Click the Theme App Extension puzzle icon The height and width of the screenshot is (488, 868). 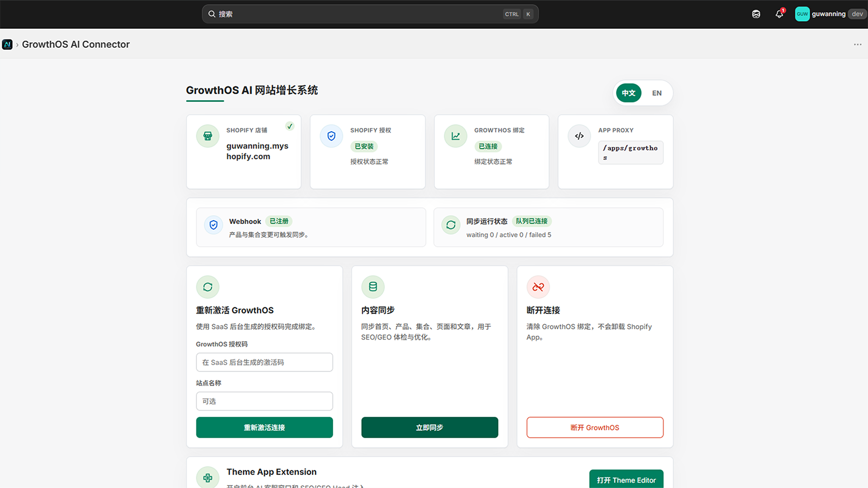point(208,478)
